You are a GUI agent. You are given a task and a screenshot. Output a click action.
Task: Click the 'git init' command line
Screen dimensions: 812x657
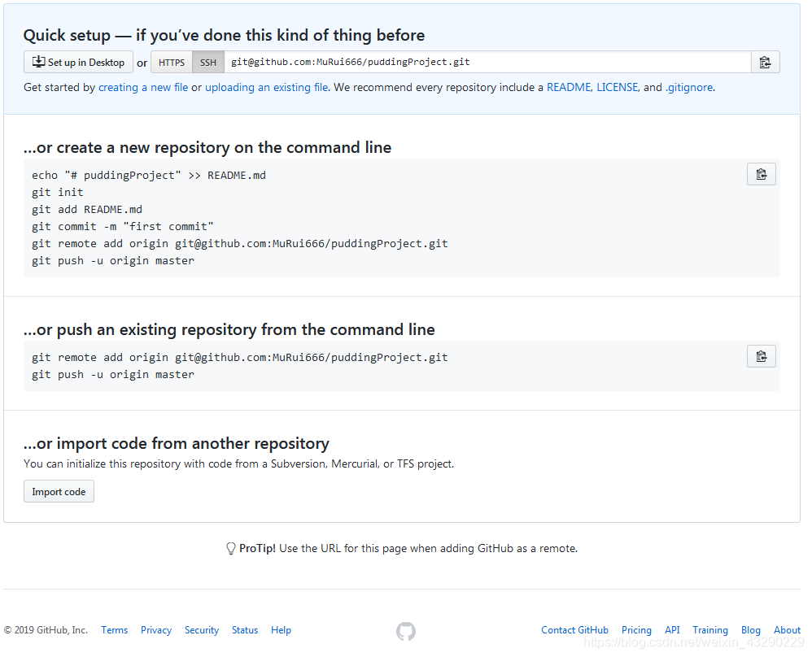tap(58, 193)
